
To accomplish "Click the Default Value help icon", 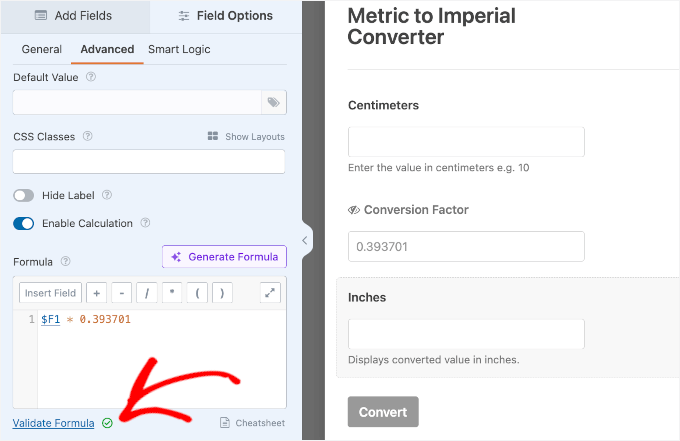I will (x=91, y=76).
